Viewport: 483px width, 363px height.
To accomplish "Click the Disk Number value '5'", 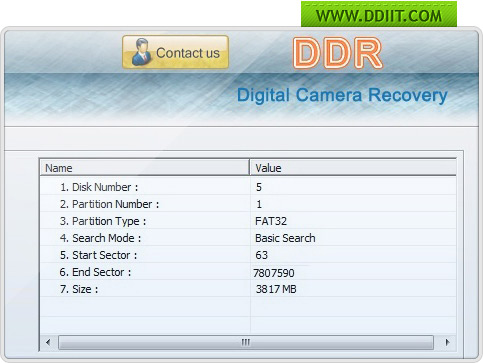I will (x=259, y=187).
